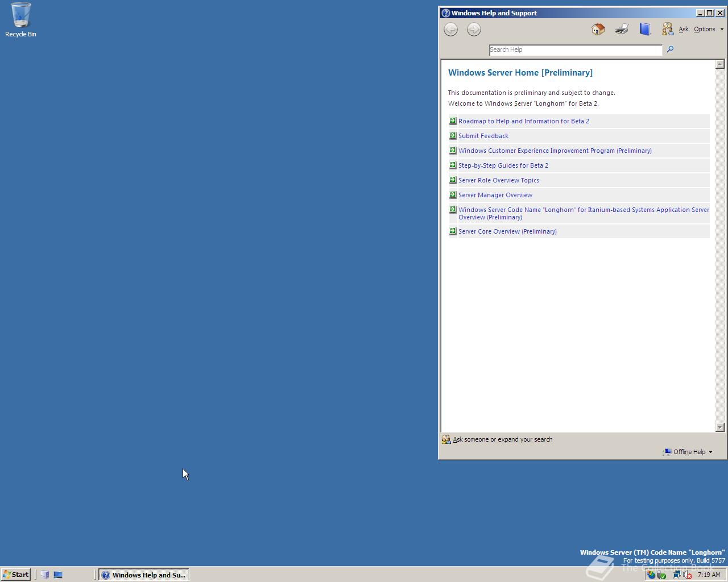This screenshot has width=728, height=582.
Task: Click the people icon in bottom Ask bar
Action: [x=446, y=439]
